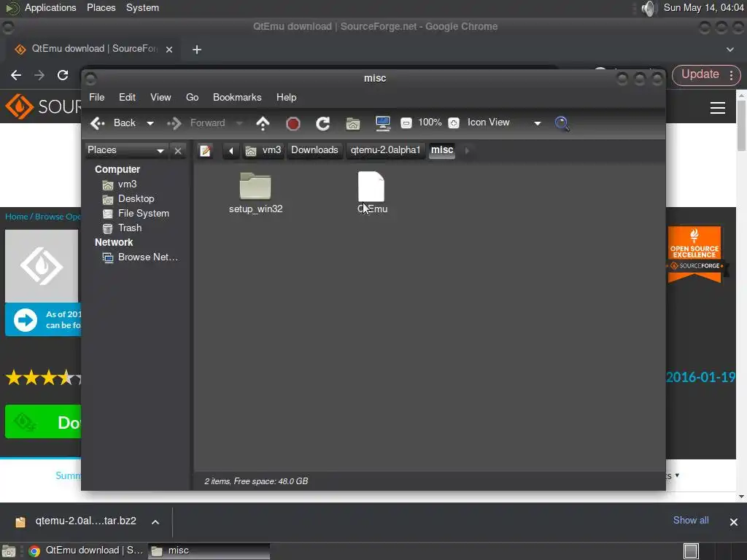Click the clock showing Sun May 14

[704, 7]
